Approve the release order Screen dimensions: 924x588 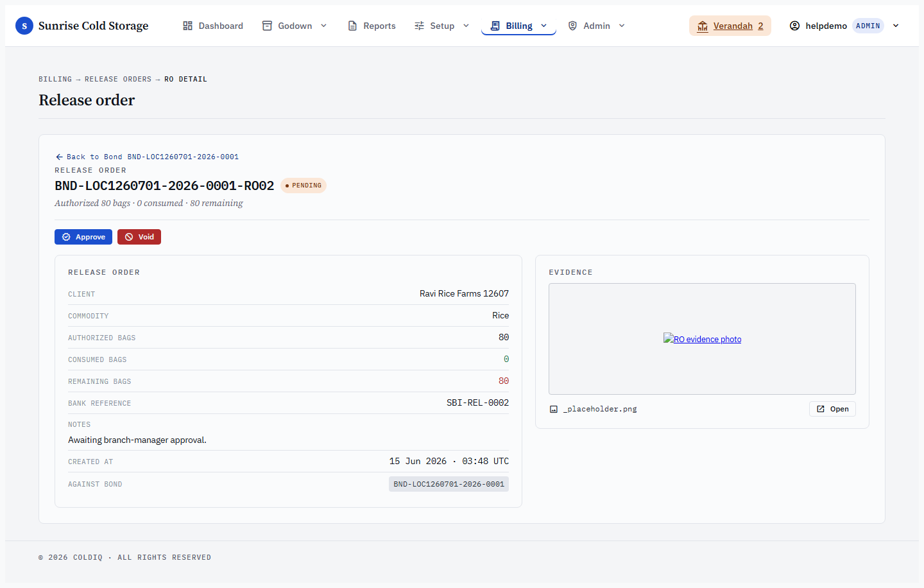83,237
